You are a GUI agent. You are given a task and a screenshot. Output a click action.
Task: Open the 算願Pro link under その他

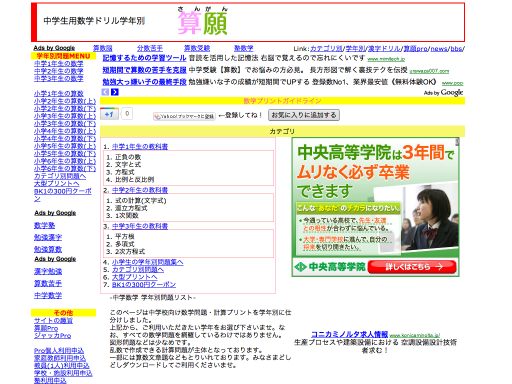[46, 328]
